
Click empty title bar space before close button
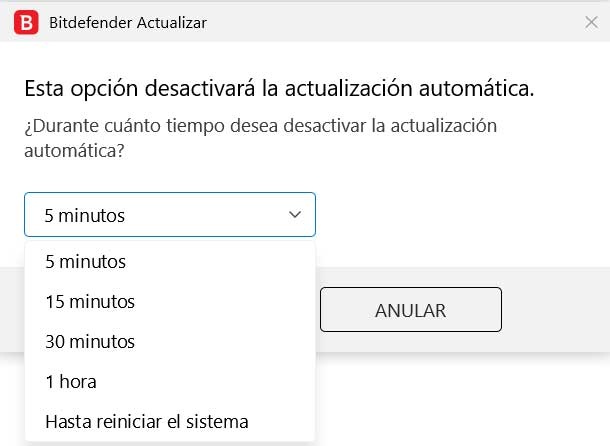click(x=400, y=21)
